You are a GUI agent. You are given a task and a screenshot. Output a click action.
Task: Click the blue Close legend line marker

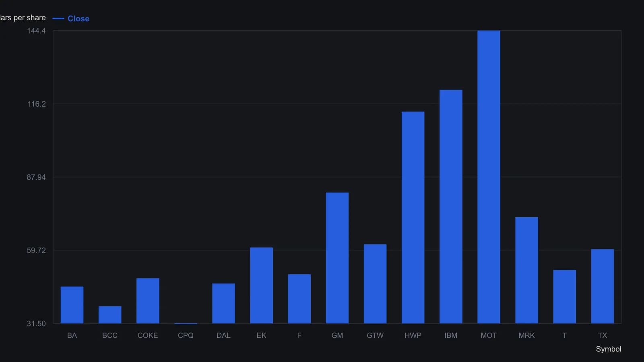(x=58, y=19)
